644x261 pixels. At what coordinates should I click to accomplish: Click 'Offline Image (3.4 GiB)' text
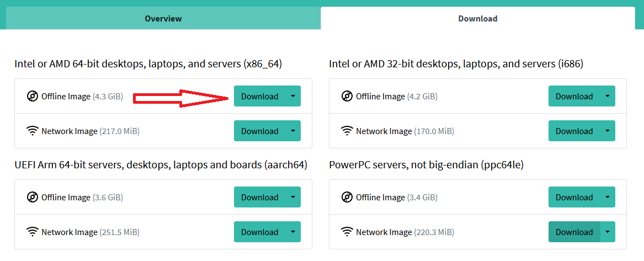coord(397,198)
